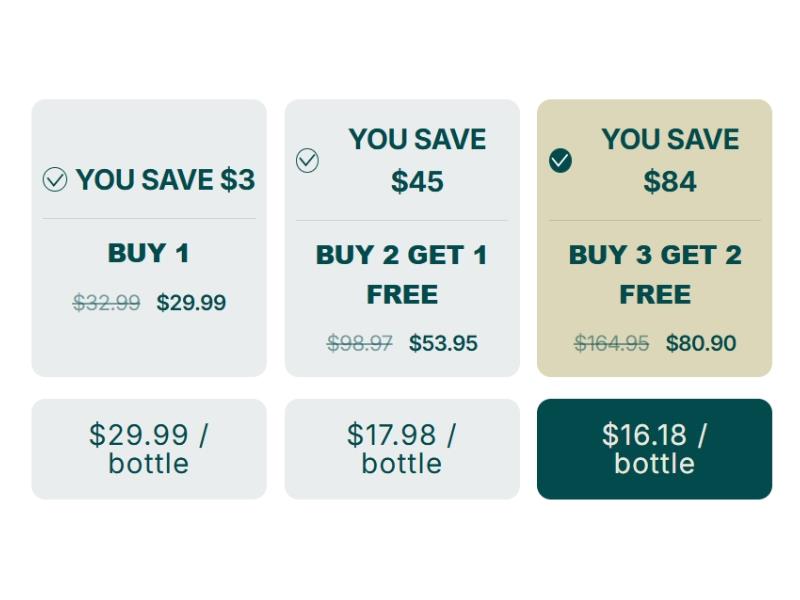The image size is (800, 600).
Task: Click the crossed-out $164.95 original price
Action: [612, 343]
